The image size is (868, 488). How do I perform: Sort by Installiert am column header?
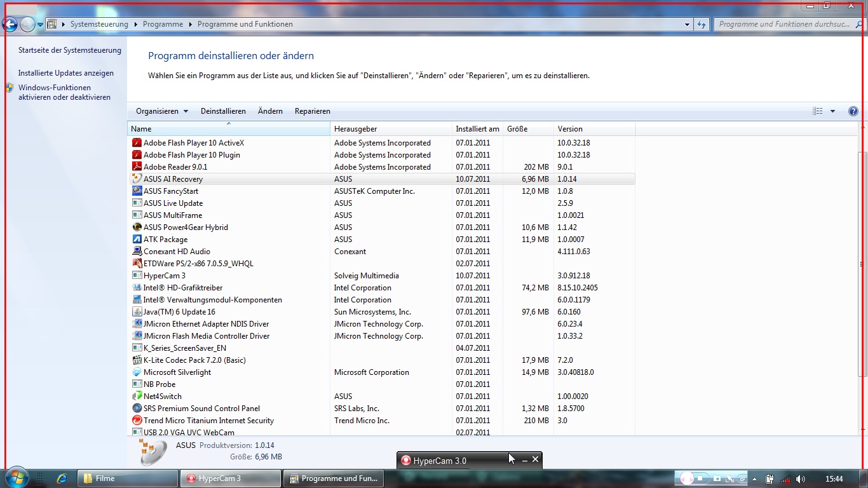pos(477,129)
